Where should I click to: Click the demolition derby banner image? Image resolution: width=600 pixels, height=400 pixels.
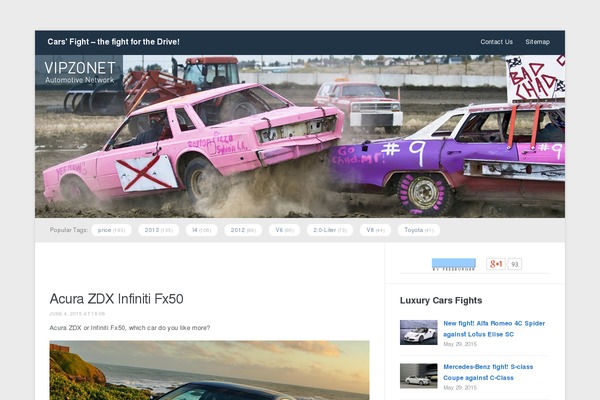(x=300, y=137)
